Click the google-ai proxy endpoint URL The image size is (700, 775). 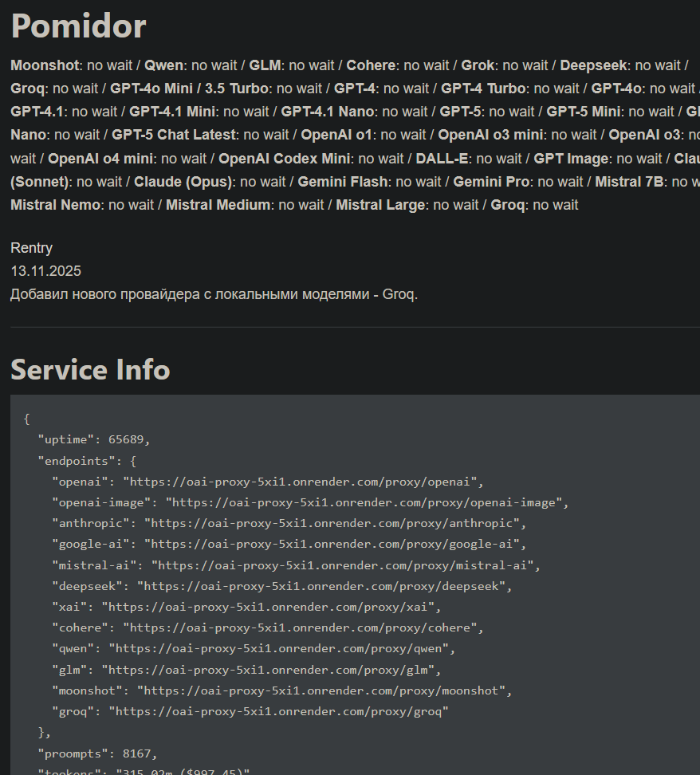pos(332,545)
